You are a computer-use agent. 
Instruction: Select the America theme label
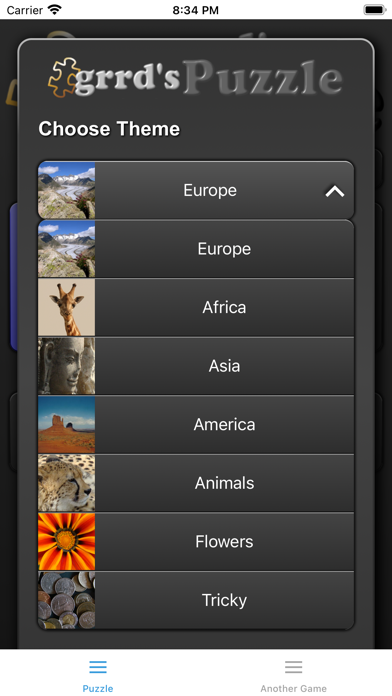click(224, 424)
